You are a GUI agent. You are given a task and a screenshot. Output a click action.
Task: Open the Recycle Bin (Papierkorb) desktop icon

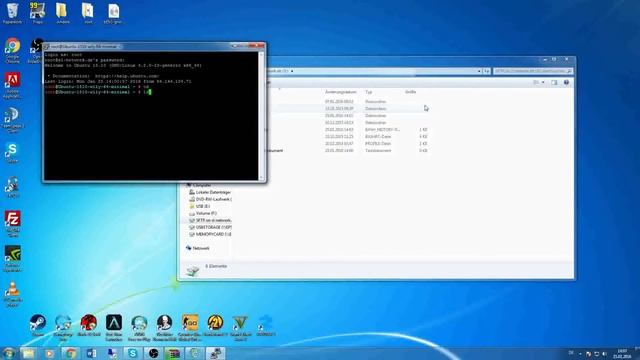coord(13,13)
